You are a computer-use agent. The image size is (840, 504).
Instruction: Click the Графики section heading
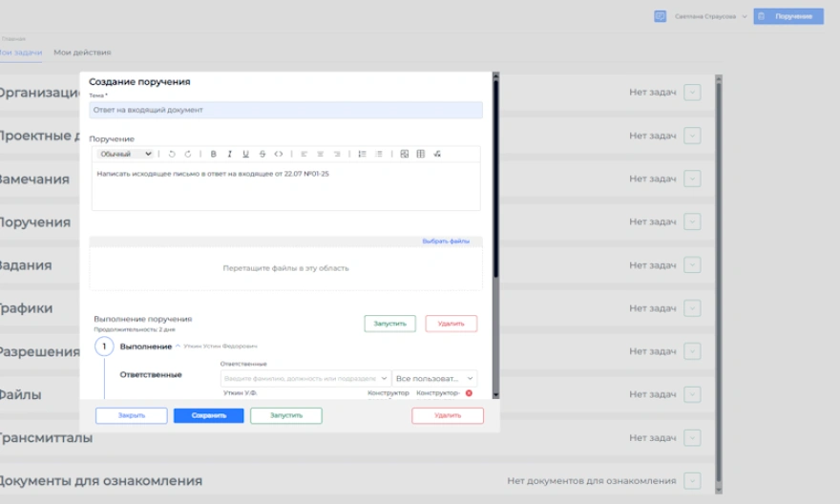click(x=27, y=308)
